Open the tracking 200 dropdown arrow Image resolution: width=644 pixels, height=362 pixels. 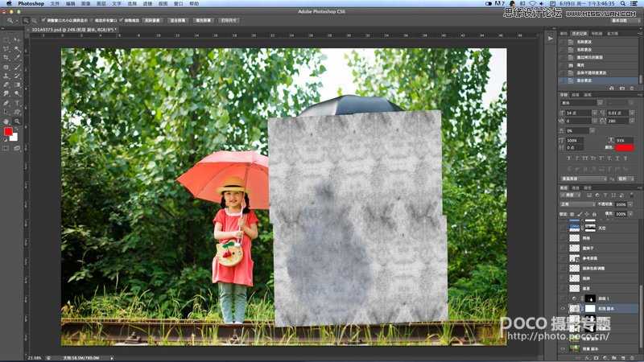point(632,121)
